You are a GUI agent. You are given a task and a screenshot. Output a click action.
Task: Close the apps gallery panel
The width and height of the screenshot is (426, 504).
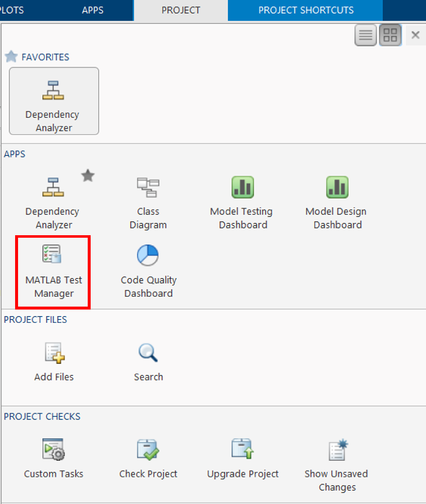click(x=416, y=35)
